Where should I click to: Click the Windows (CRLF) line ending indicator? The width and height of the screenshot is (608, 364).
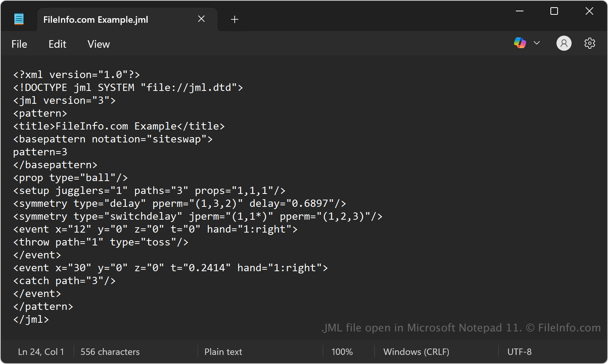pos(416,352)
